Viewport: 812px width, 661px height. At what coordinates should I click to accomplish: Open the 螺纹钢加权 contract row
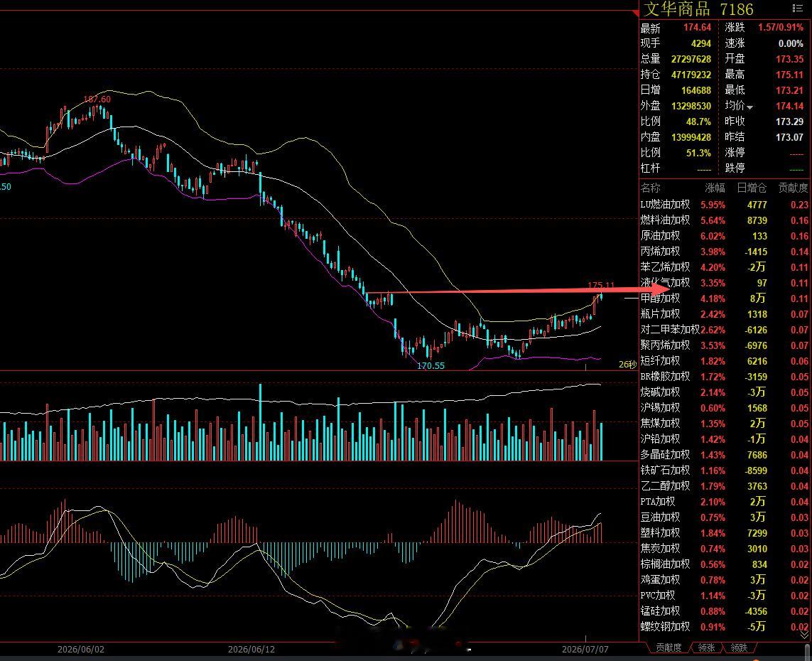725,627
